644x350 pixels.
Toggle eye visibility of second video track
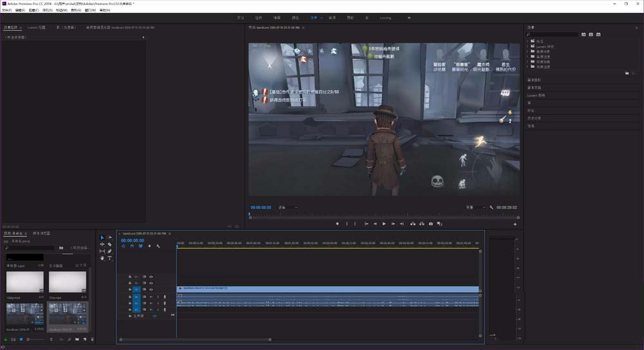click(x=151, y=283)
